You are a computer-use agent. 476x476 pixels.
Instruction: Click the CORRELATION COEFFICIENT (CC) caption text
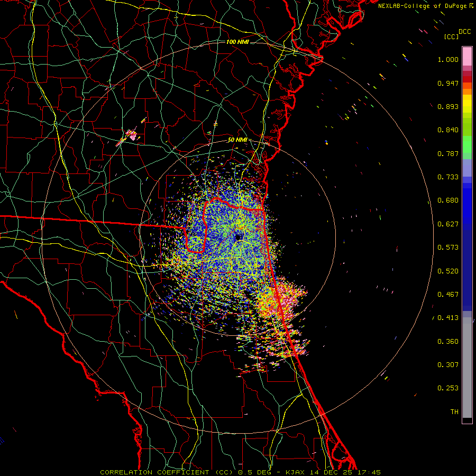click(166, 472)
